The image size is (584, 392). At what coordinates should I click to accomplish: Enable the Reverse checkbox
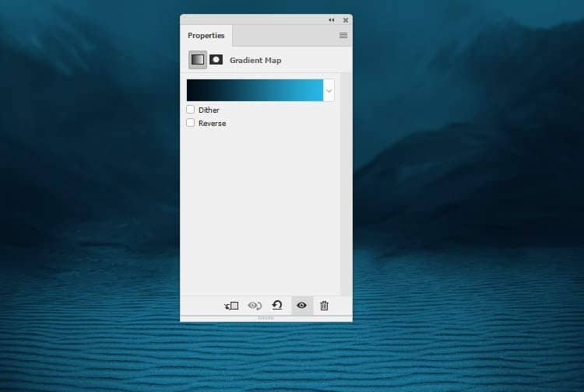point(190,123)
